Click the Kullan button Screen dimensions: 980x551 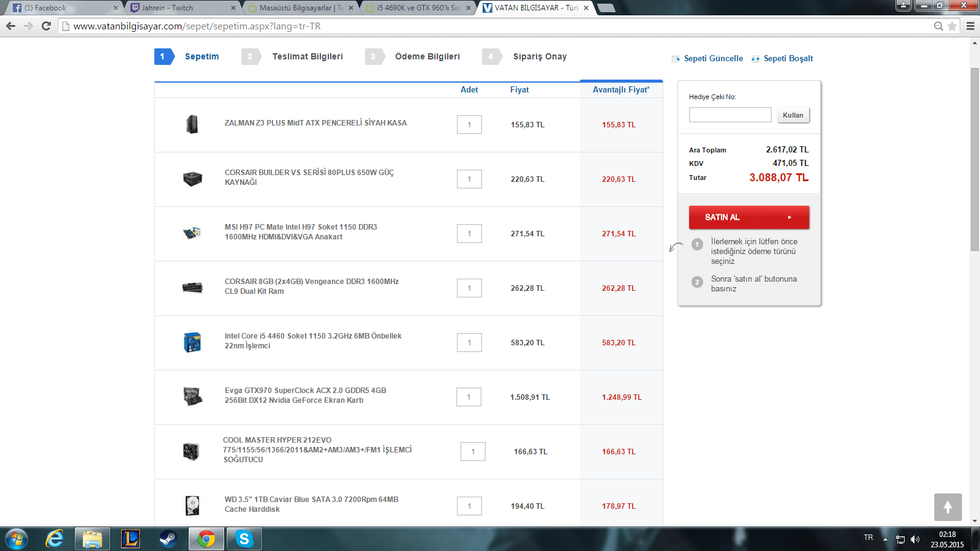[793, 115]
